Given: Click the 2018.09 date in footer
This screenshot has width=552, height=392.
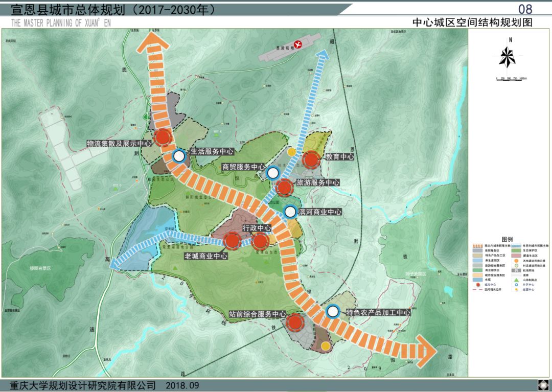Looking at the screenshot, I should coord(182,385).
